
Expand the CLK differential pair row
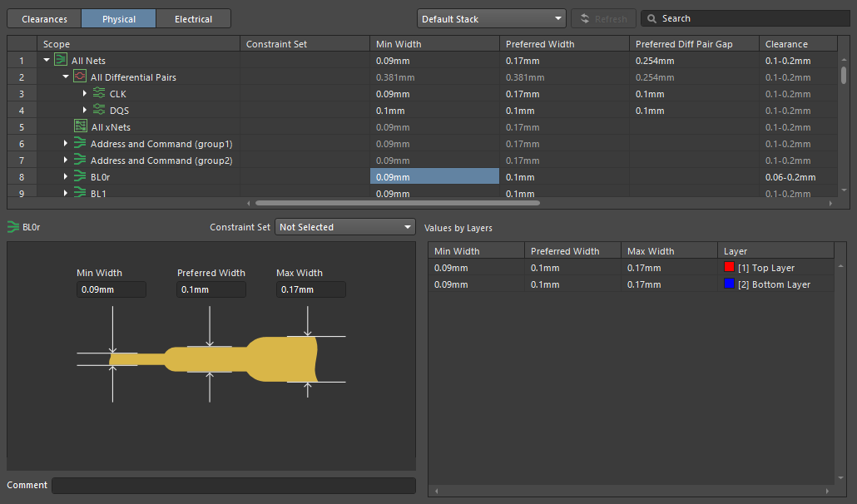(85, 94)
